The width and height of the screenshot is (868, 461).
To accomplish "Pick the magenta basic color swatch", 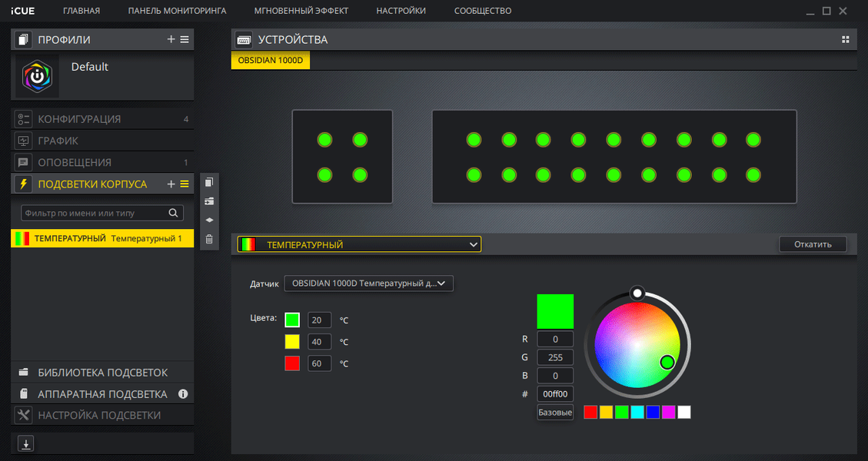I will 668,413.
